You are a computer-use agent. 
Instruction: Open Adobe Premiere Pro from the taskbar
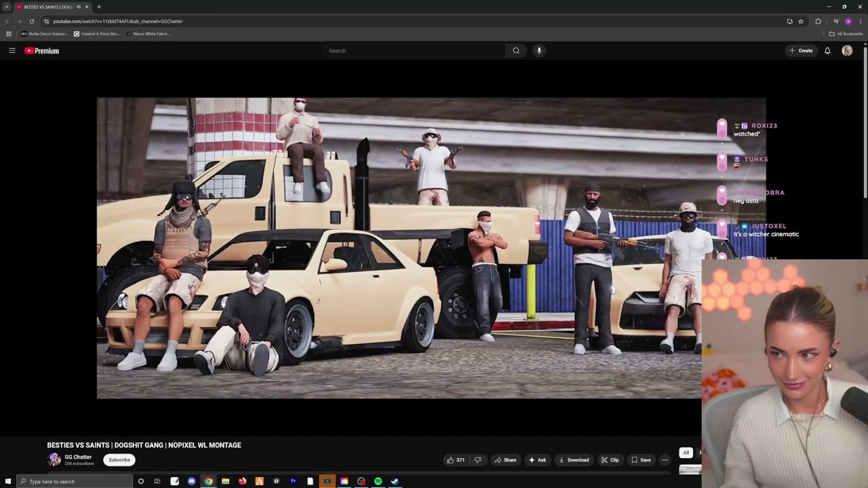click(x=293, y=481)
